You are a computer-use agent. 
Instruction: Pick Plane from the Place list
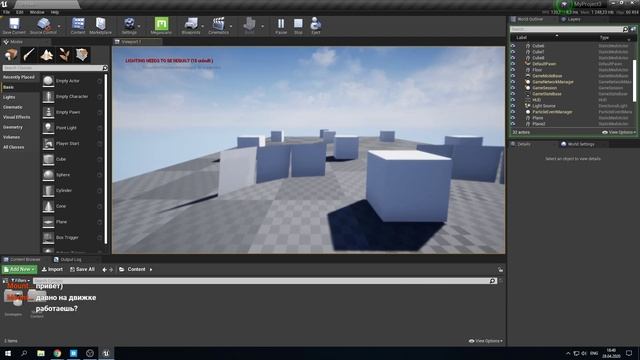[x=72, y=222]
